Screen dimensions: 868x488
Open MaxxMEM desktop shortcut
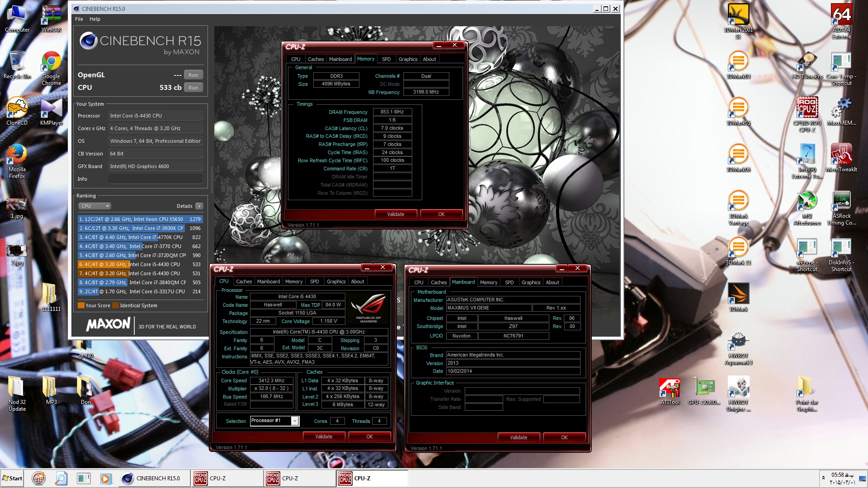click(x=841, y=111)
